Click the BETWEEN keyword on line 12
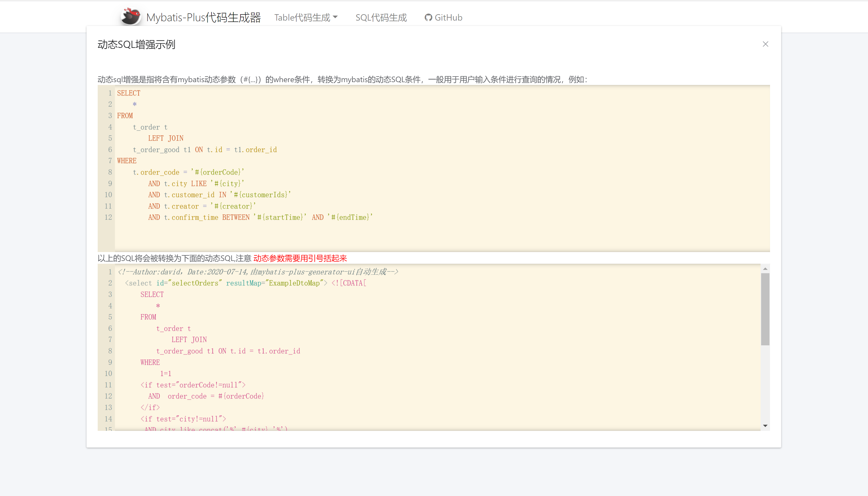868x496 pixels. pos(235,217)
